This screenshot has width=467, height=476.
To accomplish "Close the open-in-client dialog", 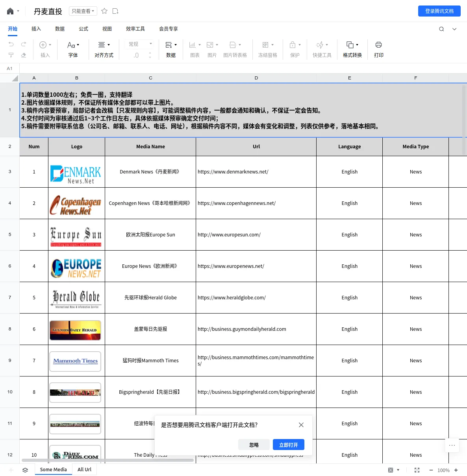I will tap(301, 425).
